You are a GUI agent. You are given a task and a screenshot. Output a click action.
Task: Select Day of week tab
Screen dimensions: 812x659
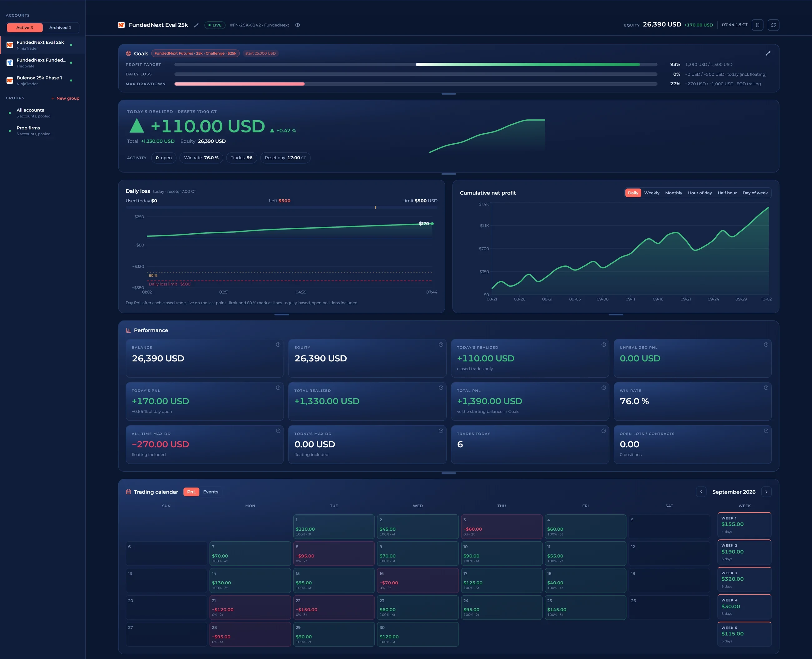coord(755,193)
